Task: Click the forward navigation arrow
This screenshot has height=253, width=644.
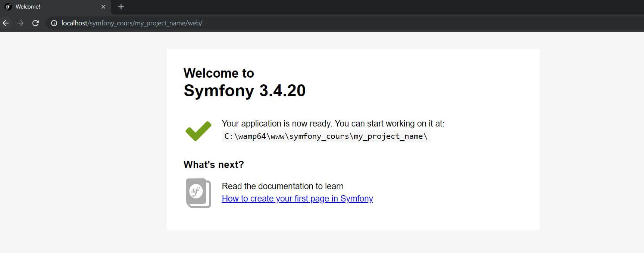Action: point(21,23)
